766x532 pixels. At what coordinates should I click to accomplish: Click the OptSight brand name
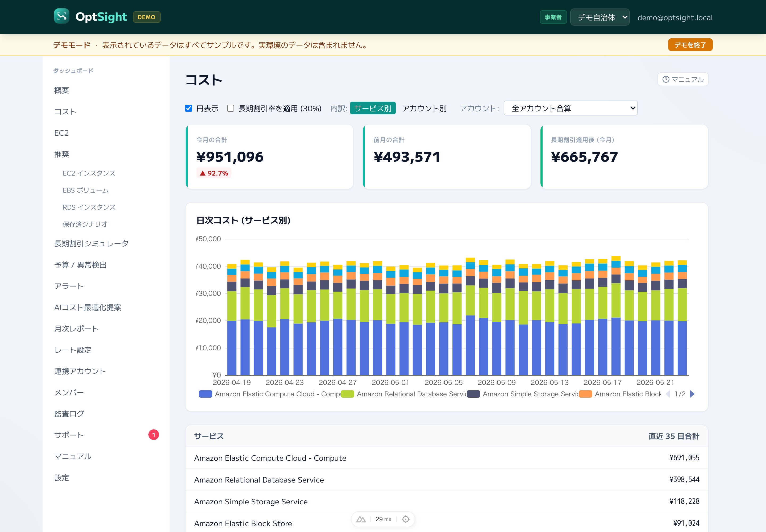(101, 17)
